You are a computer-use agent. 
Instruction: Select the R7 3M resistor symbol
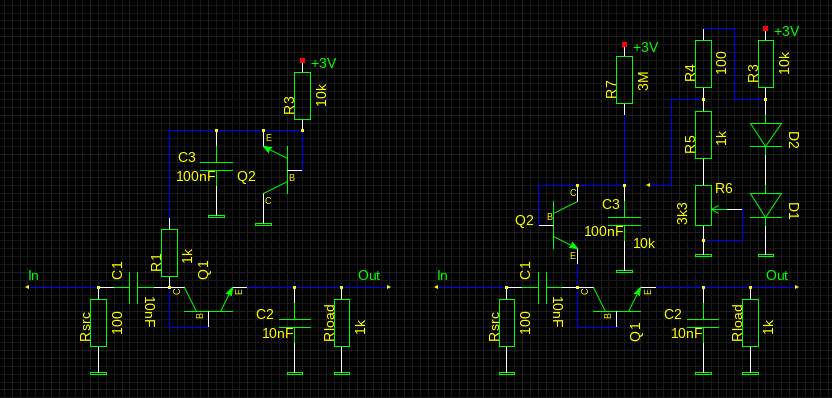[x=624, y=80]
